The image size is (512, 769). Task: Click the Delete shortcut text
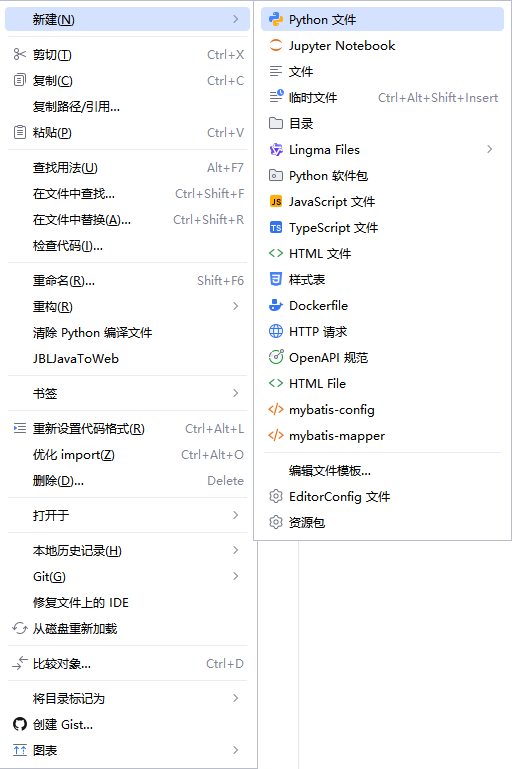click(x=225, y=481)
